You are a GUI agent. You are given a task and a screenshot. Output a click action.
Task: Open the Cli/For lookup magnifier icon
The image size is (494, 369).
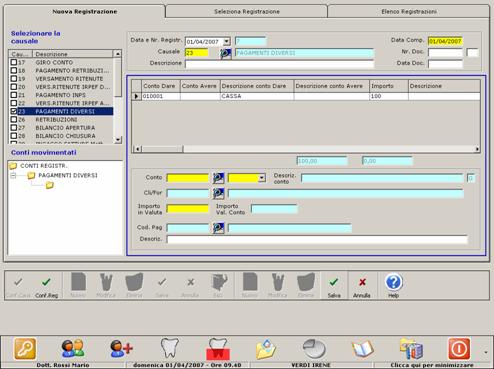pos(218,193)
